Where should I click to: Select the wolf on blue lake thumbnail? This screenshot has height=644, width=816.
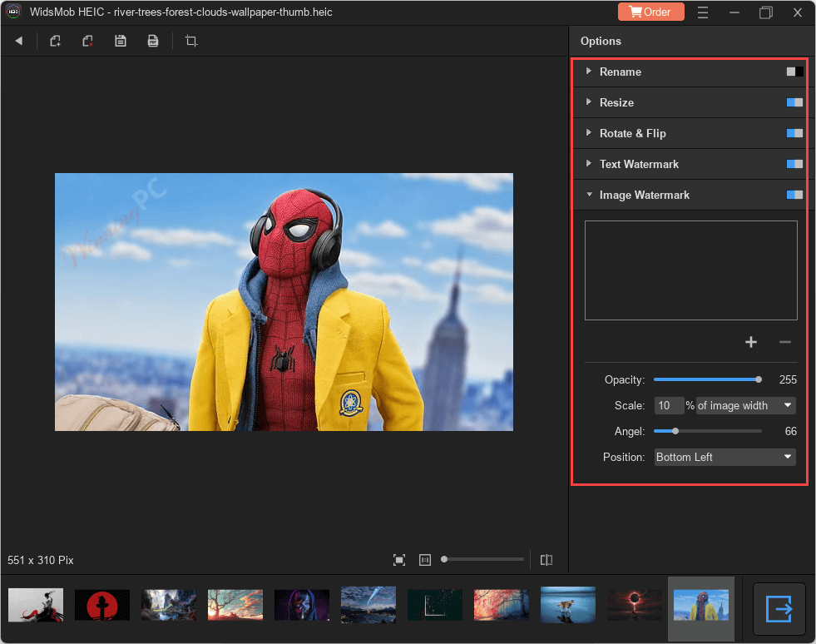click(568, 605)
